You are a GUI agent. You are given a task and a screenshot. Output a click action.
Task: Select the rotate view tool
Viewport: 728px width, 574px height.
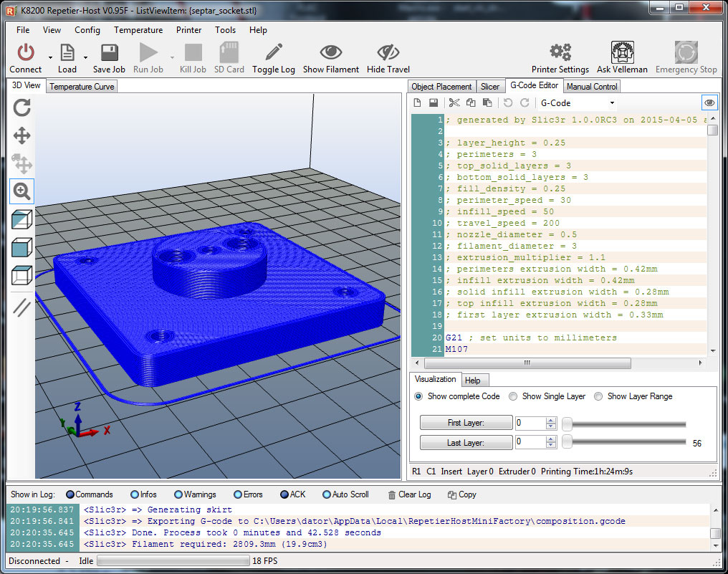coord(21,107)
